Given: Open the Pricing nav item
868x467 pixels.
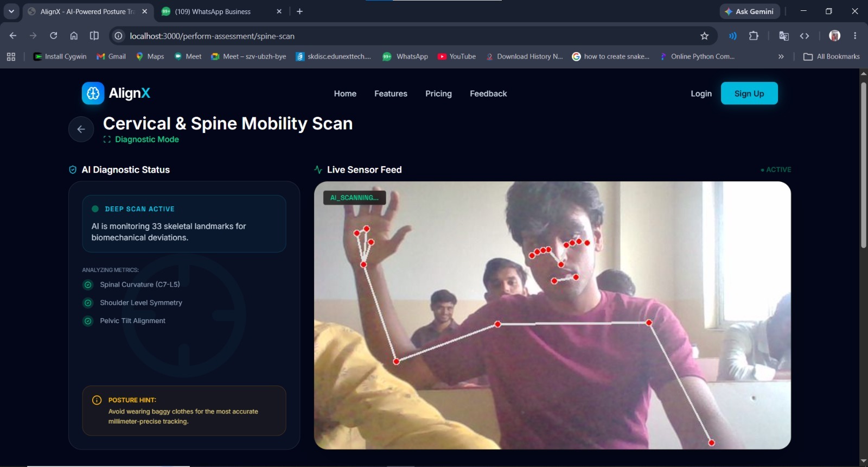Looking at the screenshot, I should [438, 93].
